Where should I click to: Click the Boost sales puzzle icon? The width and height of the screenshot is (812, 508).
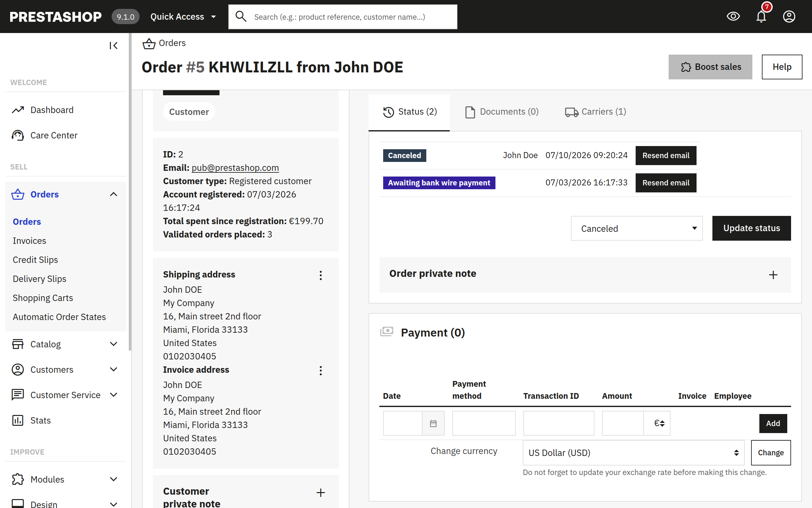pos(686,67)
